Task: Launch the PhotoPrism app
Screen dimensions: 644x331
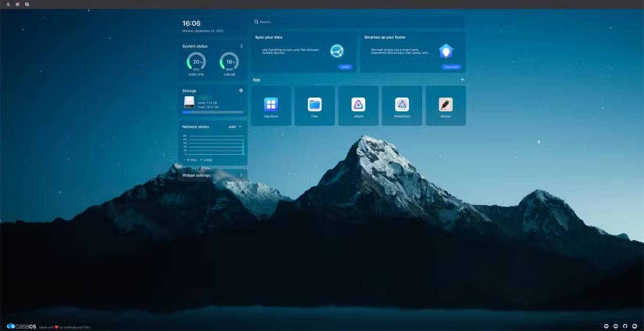Action: coord(402,105)
